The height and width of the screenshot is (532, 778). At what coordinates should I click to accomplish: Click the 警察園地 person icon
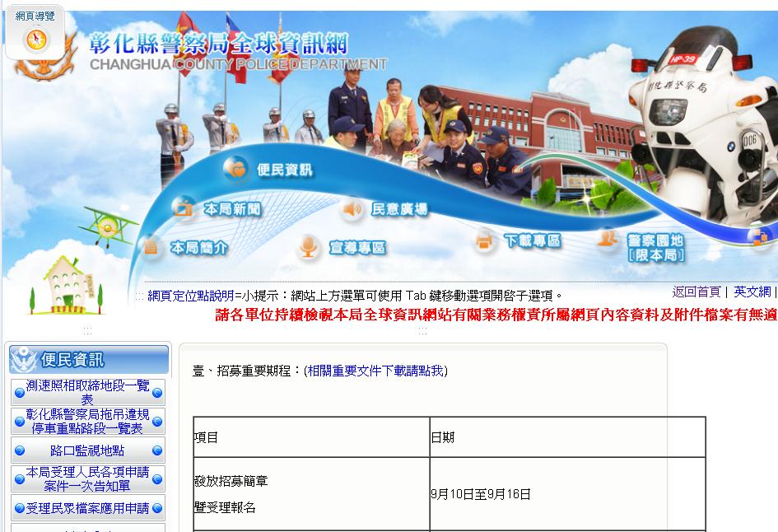tap(607, 239)
